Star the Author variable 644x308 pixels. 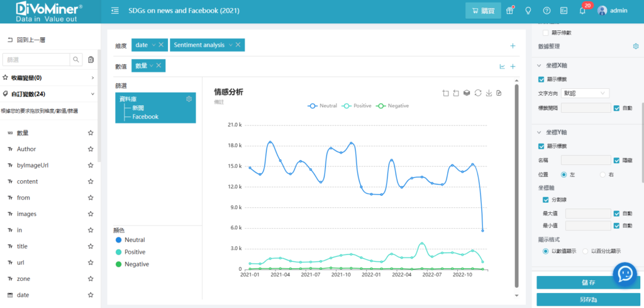tap(91, 149)
